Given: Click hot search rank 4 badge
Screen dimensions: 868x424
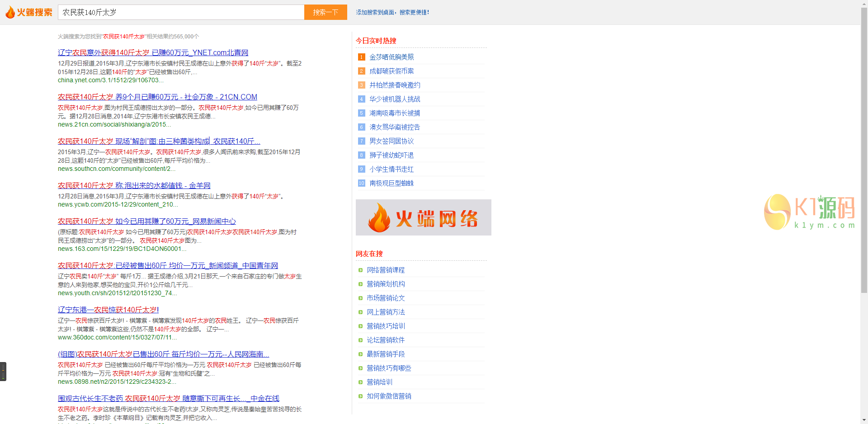Looking at the screenshot, I should [x=361, y=99].
